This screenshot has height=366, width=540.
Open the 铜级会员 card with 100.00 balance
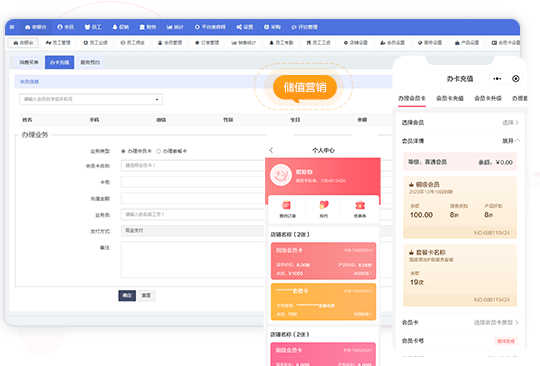pos(460,208)
